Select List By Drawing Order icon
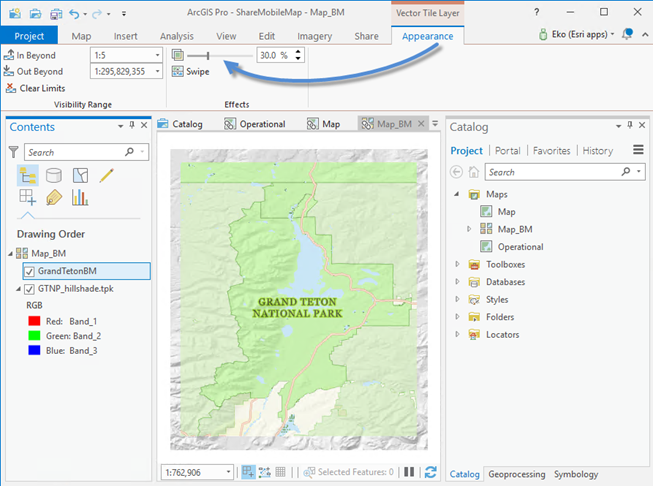653x486 pixels. pos(27,175)
